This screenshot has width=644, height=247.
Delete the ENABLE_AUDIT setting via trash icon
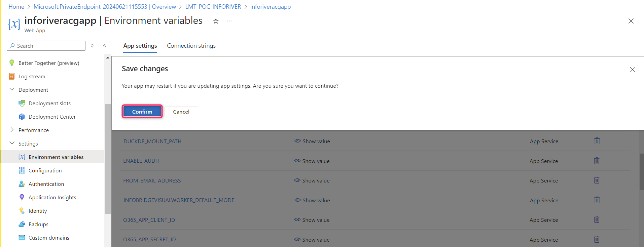(597, 161)
